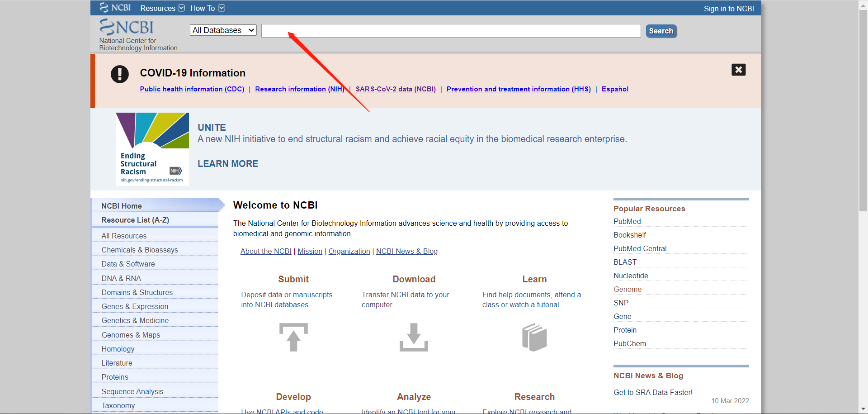Open Taxonomy sidebar item
868x414 pixels.
(155, 405)
